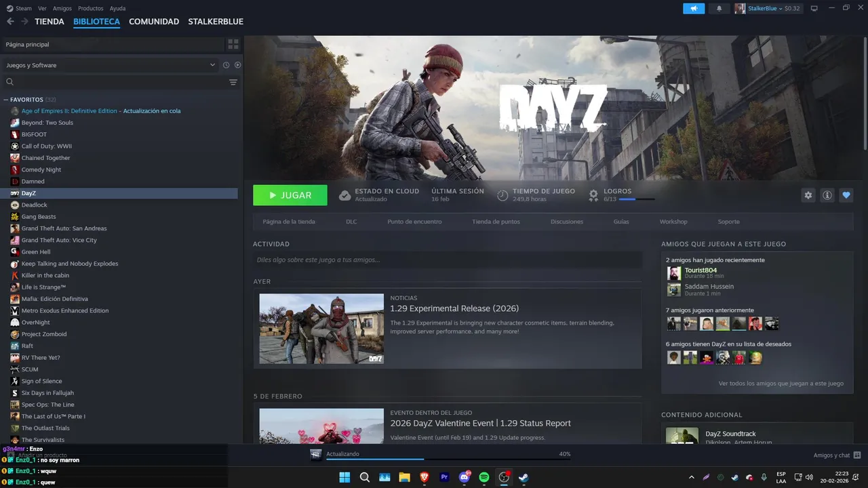Open DayZ settings gear icon
The width and height of the screenshot is (868, 488).
808,195
